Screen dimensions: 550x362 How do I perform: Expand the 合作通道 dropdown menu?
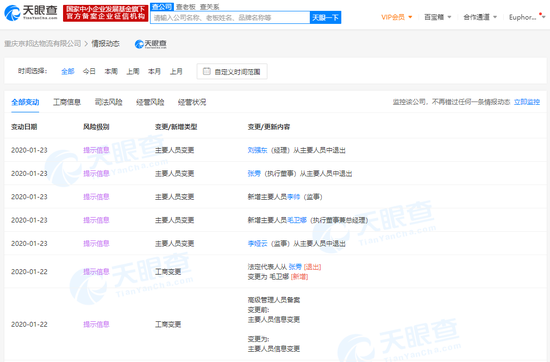coord(480,17)
